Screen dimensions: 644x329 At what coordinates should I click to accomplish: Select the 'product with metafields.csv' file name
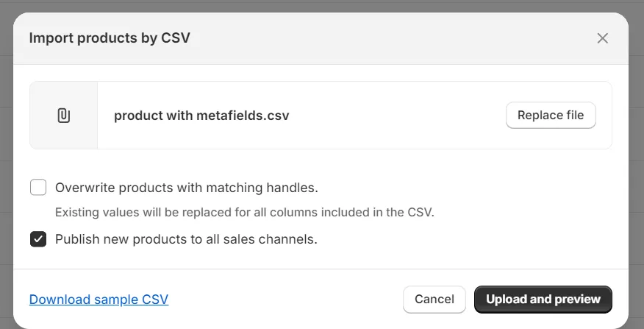click(x=201, y=116)
